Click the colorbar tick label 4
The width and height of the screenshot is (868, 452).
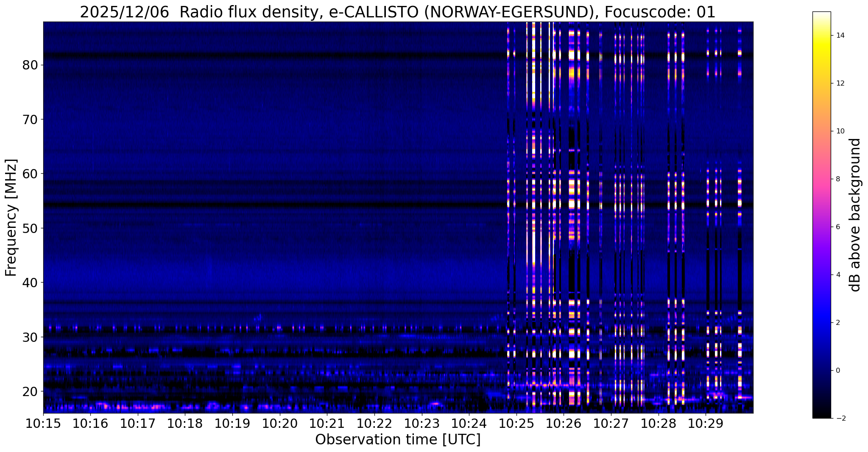tap(837, 275)
